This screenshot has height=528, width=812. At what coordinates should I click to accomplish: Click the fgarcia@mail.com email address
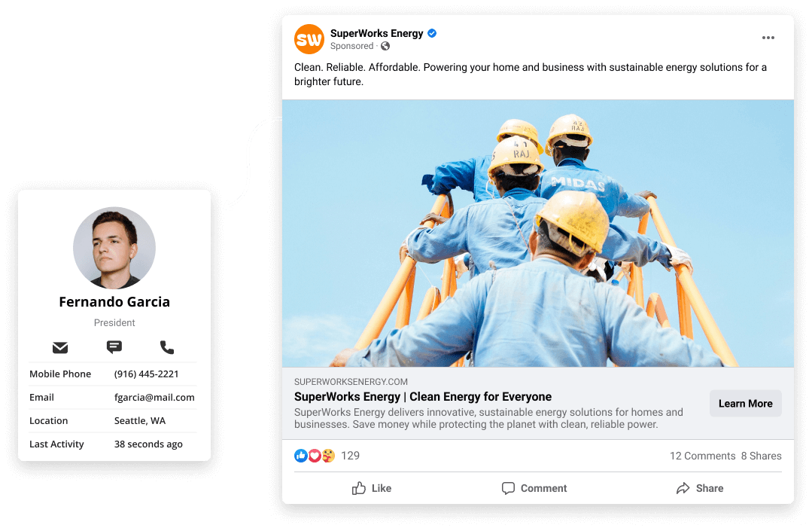154,398
